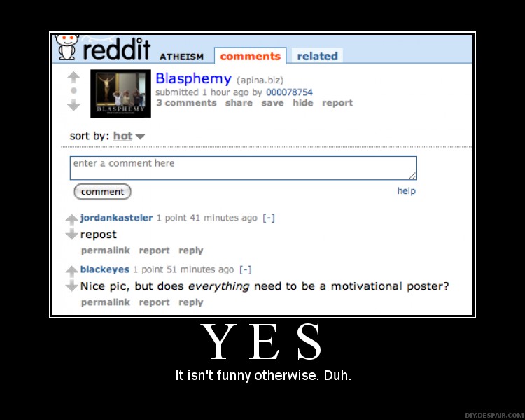525x420 pixels.
Task: Open the sort by hot dropdown
Action: click(129, 136)
